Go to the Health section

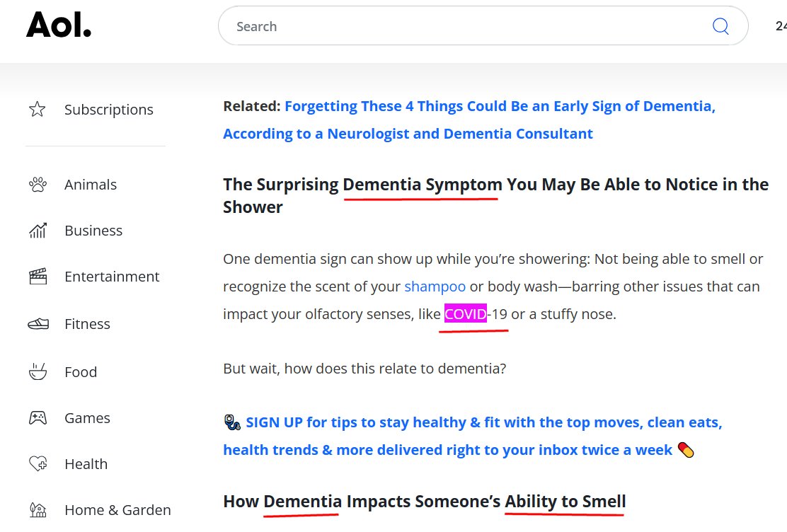click(x=86, y=464)
